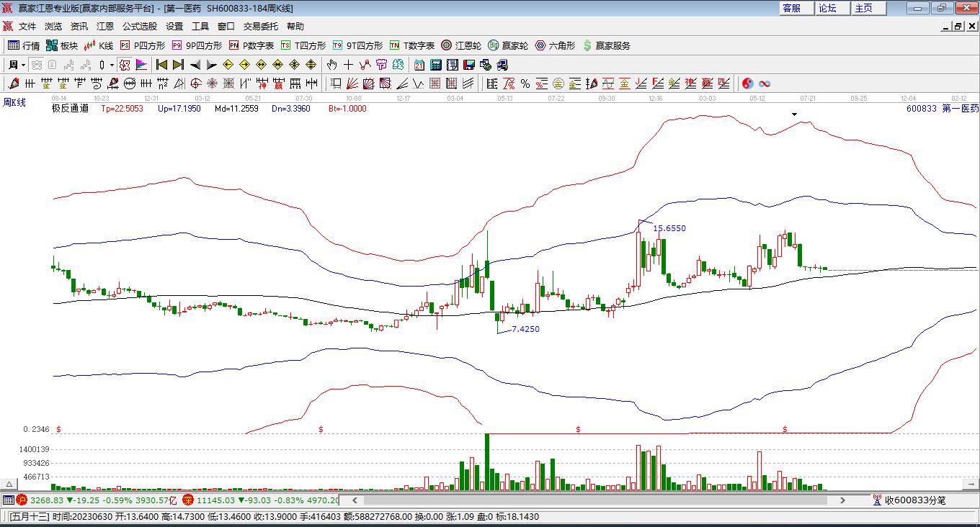Open the T数字表 number table
The image size is (980, 527).
pos(412,45)
